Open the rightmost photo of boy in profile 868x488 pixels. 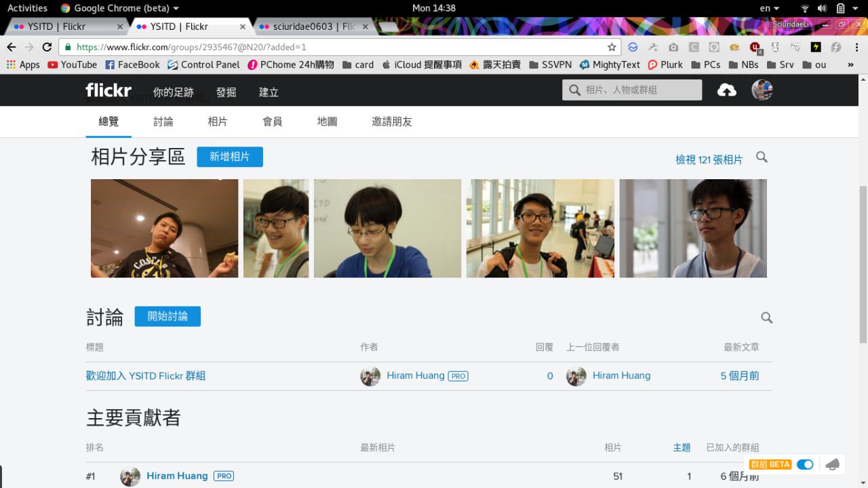point(693,228)
